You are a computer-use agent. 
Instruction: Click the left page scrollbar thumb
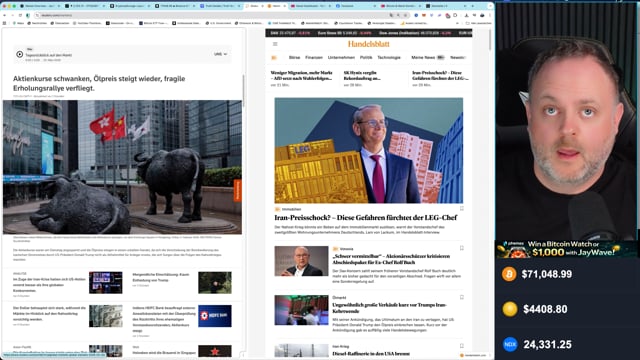pyautogui.click(x=243, y=91)
